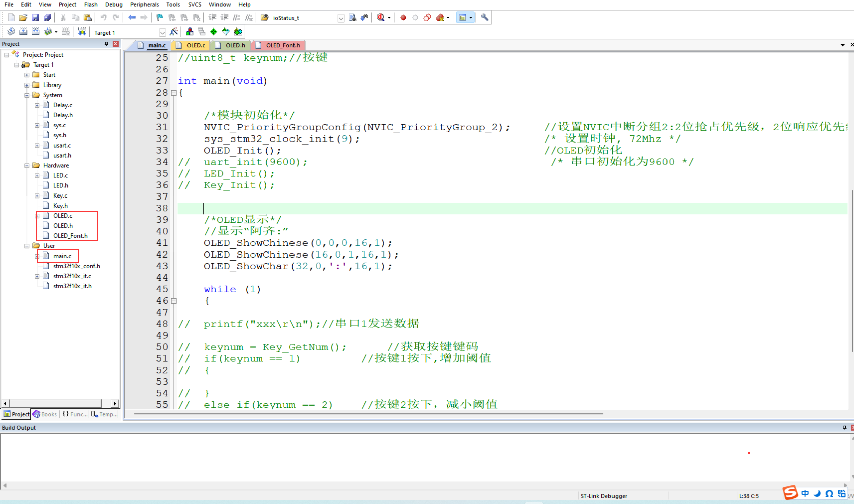This screenshot has width=854, height=504.
Task: Click the Rebuild all target files icon
Action: coord(35,32)
